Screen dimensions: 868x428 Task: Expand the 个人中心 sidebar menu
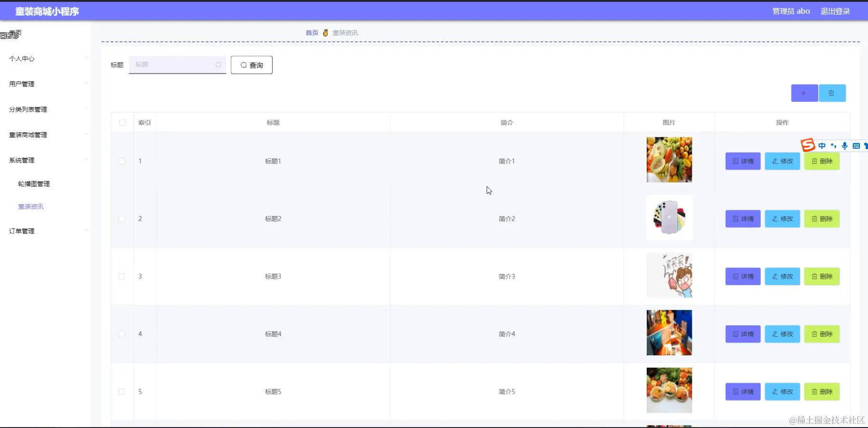[46, 58]
